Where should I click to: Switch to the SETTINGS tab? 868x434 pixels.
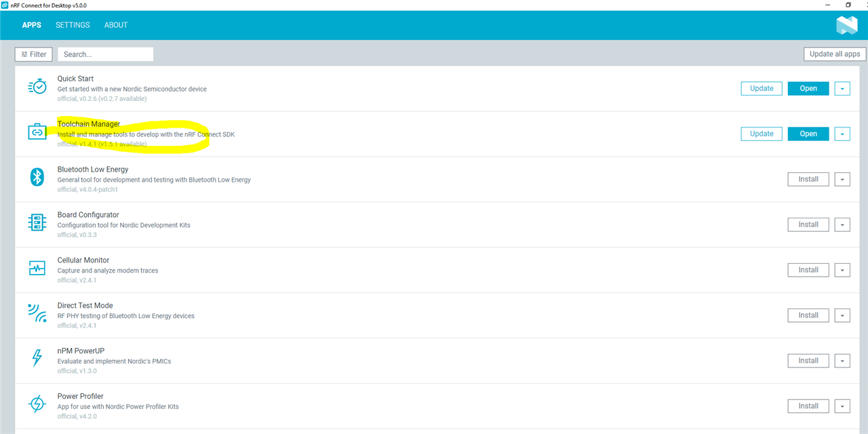(73, 25)
